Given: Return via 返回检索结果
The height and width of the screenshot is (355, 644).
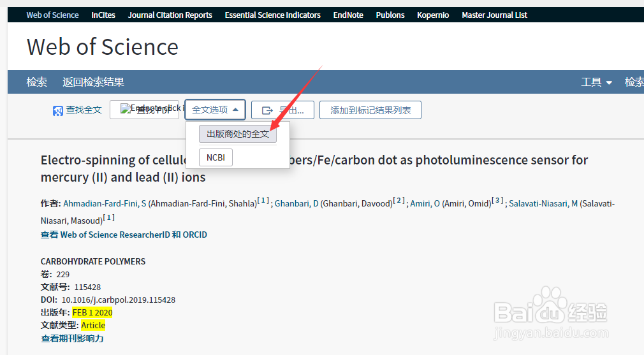Looking at the screenshot, I should [x=93, y=82].
